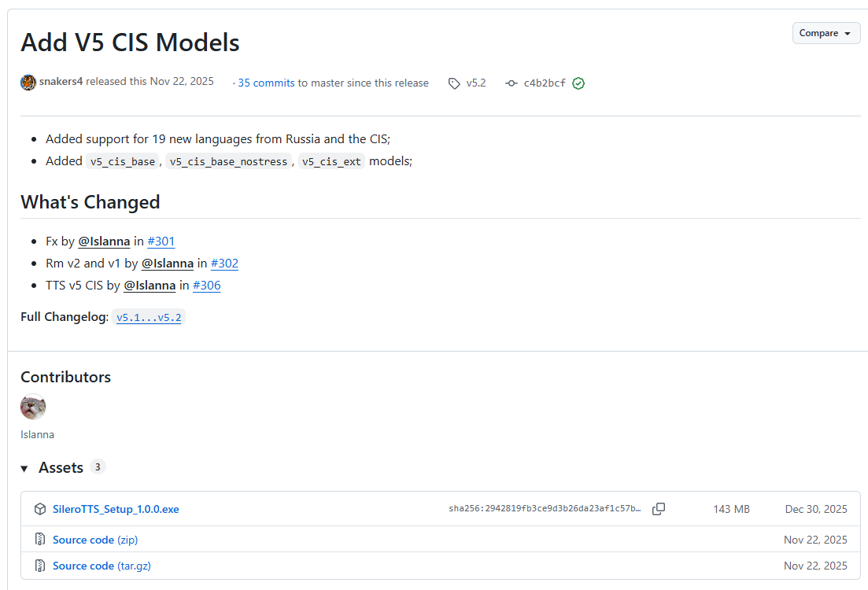Download SileroTTS_Setup_1.0.0.exe
868x590 pixels.
pyautogui.click(x=116, y=509)
